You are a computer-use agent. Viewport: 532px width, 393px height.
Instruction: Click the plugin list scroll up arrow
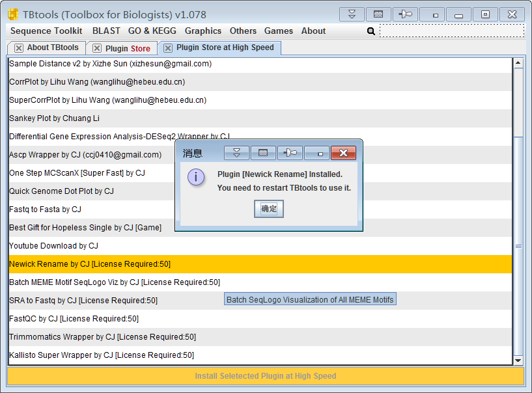pyautogui.click(x=518, y=63)
